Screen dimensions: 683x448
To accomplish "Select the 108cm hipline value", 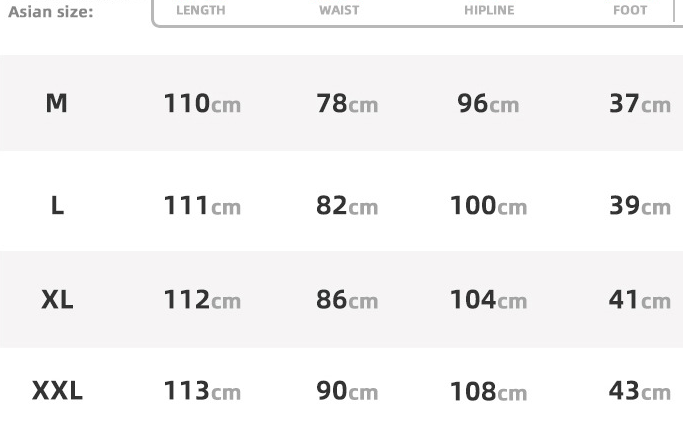I will tap(488, 391).
